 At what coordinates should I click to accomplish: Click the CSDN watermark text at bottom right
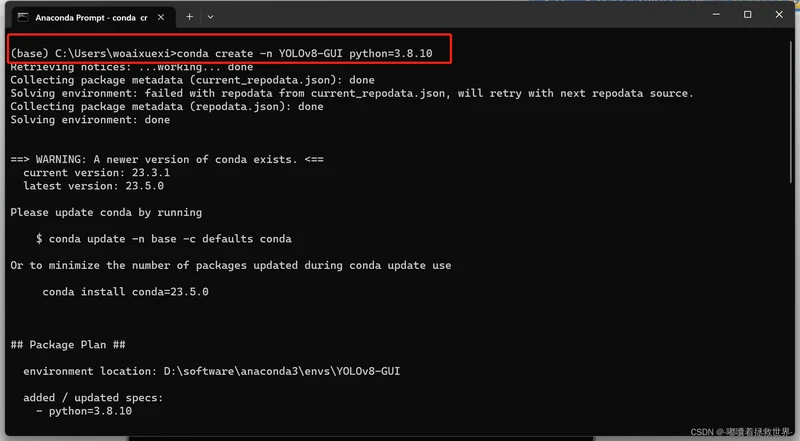(741, 432)
